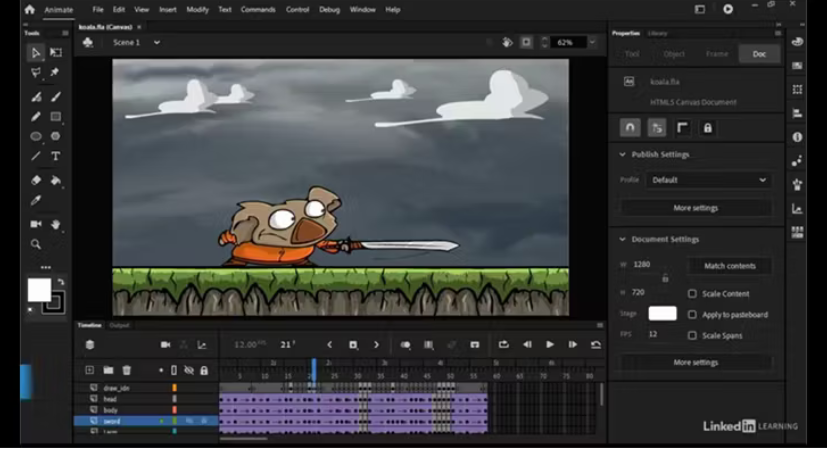Open the Profile dropdown set to Default
827x465 pixels.
(708, 180)
